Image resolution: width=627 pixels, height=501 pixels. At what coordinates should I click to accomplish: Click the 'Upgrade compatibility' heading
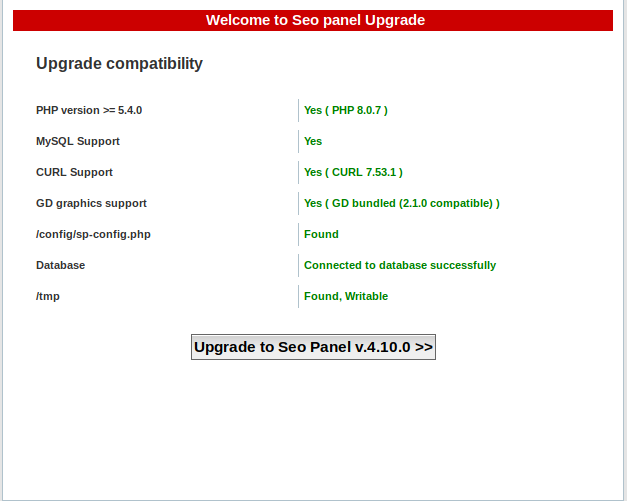(119, 64)
